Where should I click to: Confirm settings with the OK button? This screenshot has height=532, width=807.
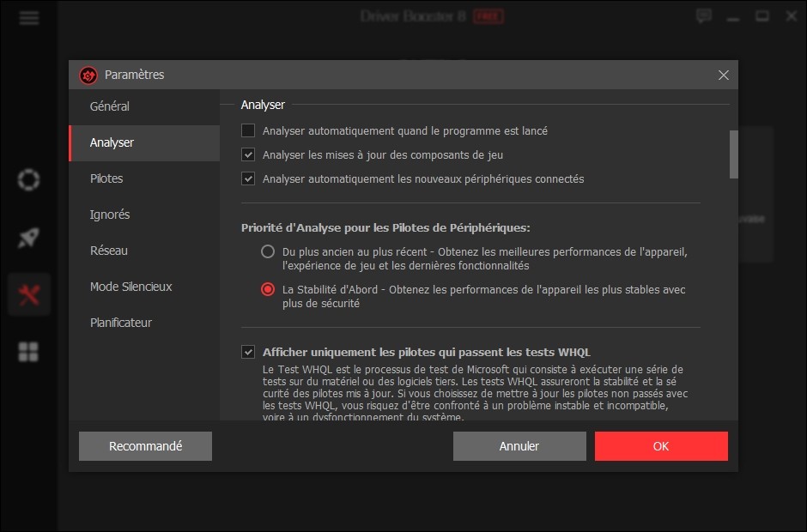[661, 446]
